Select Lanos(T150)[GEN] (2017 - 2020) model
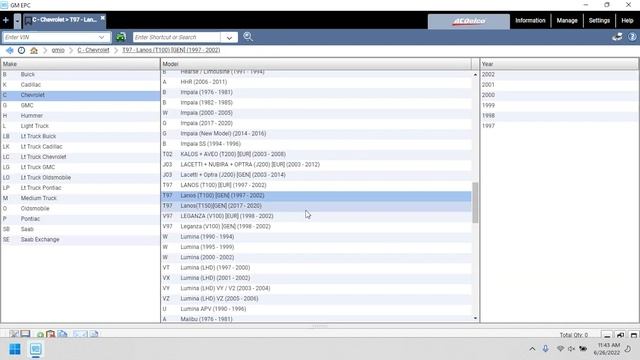 click(x=316, y=206)
